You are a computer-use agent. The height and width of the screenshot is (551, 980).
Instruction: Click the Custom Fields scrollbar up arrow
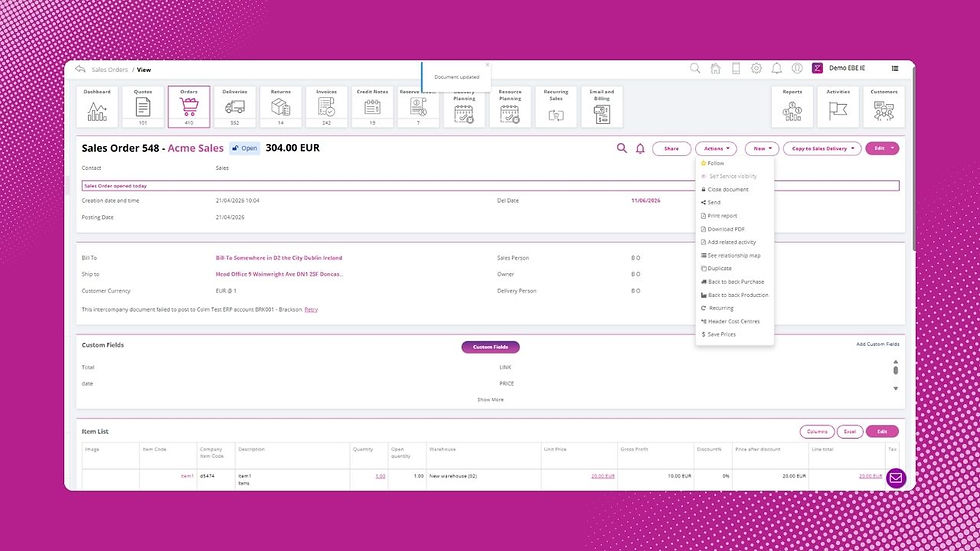click(x=896, y=362)
